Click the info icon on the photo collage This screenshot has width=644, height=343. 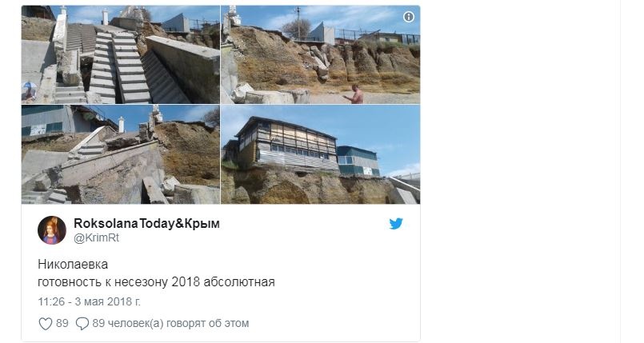click(408, 17)
